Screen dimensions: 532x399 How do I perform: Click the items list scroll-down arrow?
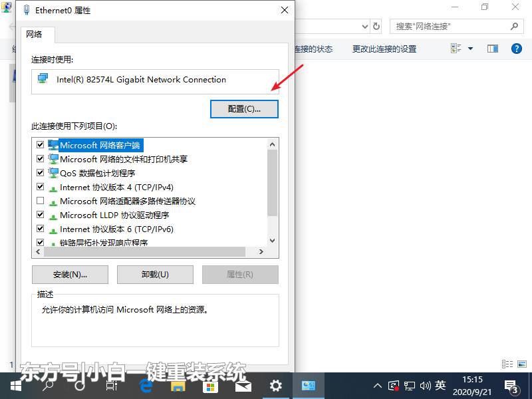[x=272, y=241]
